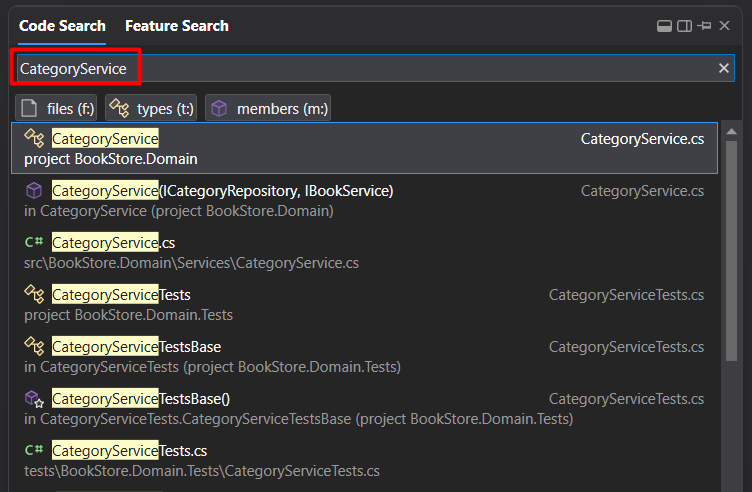
Task: Open the CategoryServiceTestsBase class result
Action: coord(136,346)
